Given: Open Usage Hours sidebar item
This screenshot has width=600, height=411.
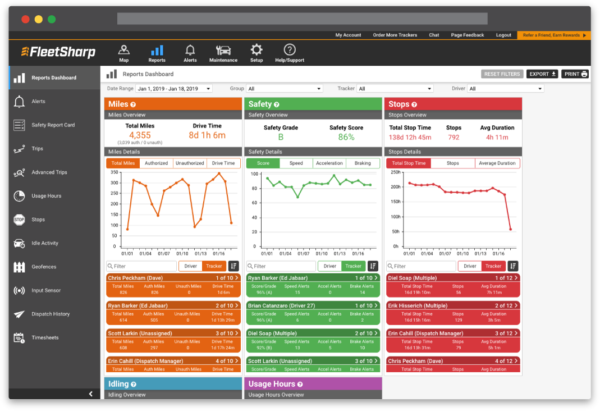Looking at the screenshot, I should 54,196.
